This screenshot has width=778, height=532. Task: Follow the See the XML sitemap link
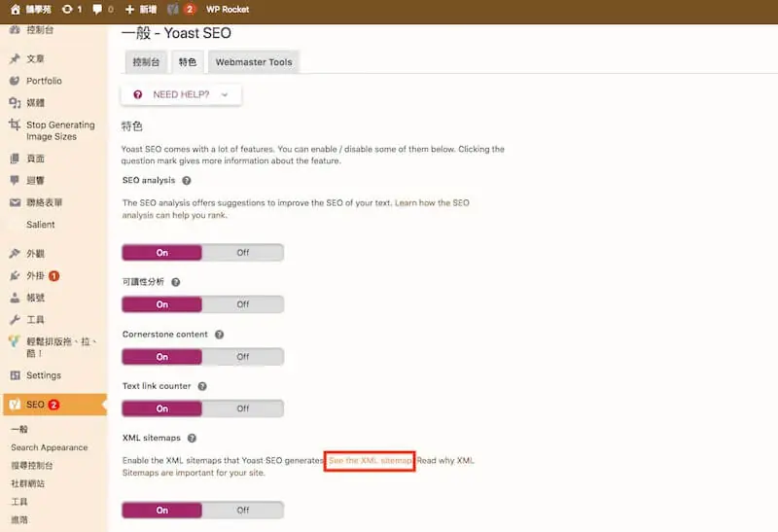370,461
